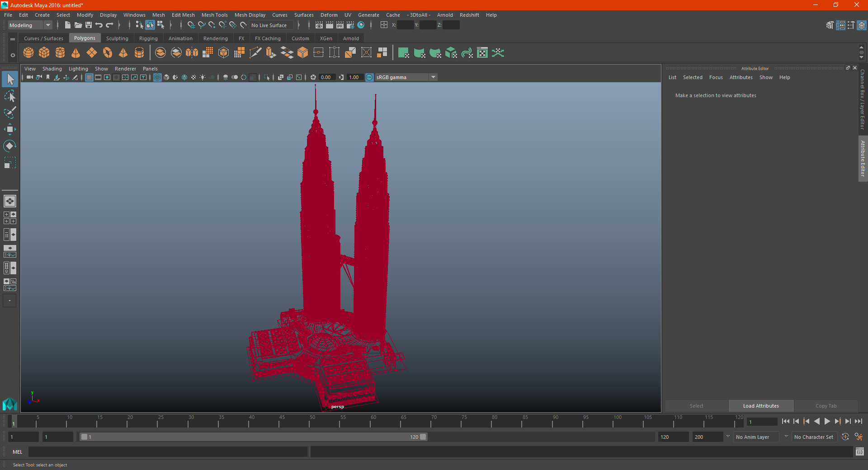Open the Channel Box / Layer Editor side tab
The width and height of the screenshot is (868, 470).
click(863, 99)
